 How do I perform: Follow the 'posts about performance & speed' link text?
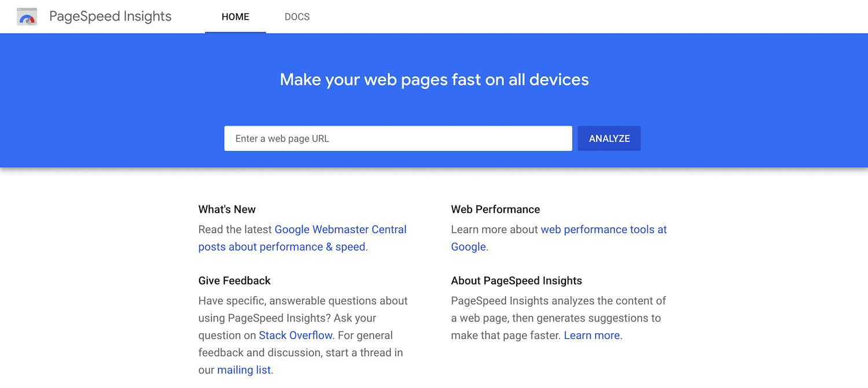282,247
